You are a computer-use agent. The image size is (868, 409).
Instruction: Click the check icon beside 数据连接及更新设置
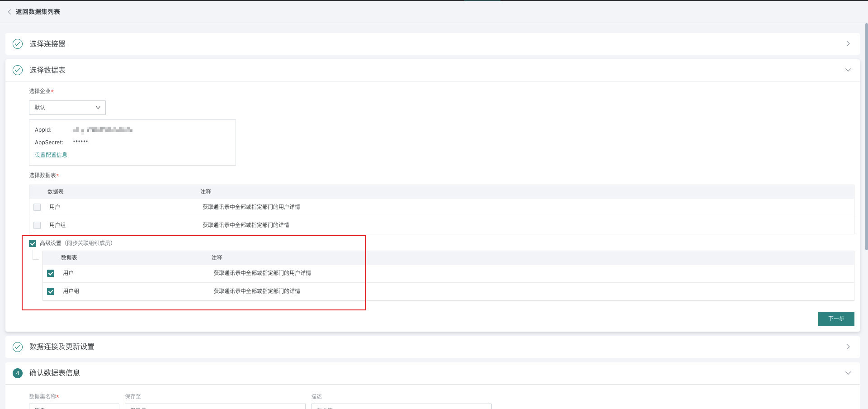pyautogui.click(x=18, y=347)
